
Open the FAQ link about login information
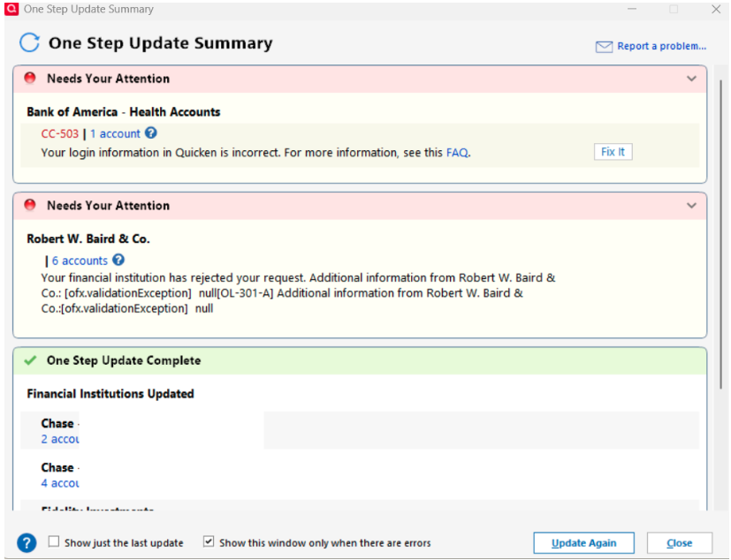tap(457, 153)
